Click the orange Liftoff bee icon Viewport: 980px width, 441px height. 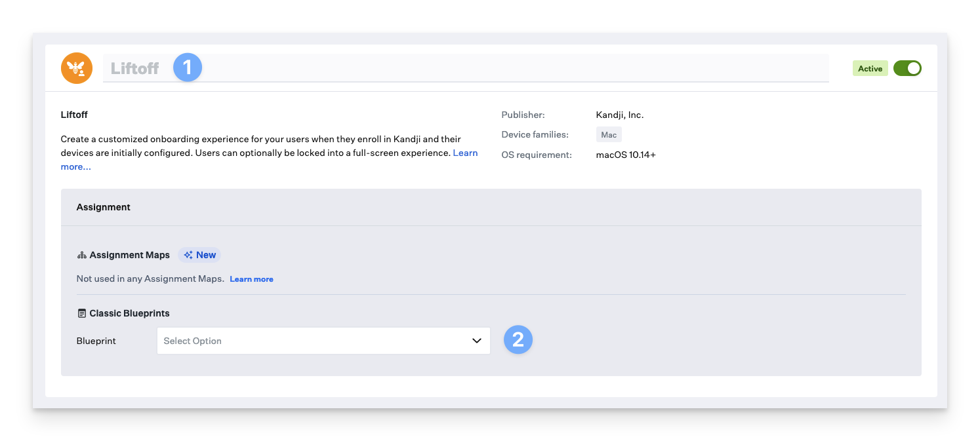point(77,68)
